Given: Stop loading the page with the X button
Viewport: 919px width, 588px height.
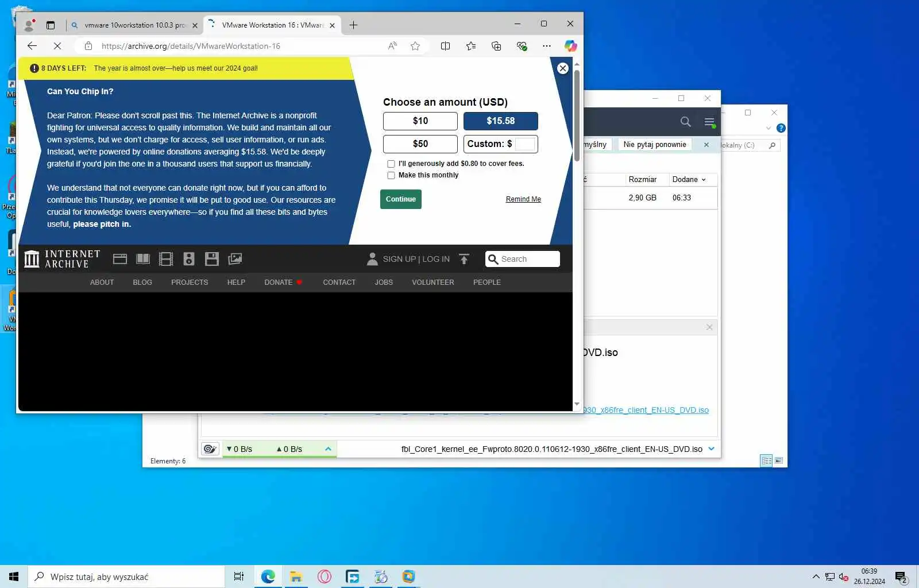Looking at the screenshot, I should [57, 46].
